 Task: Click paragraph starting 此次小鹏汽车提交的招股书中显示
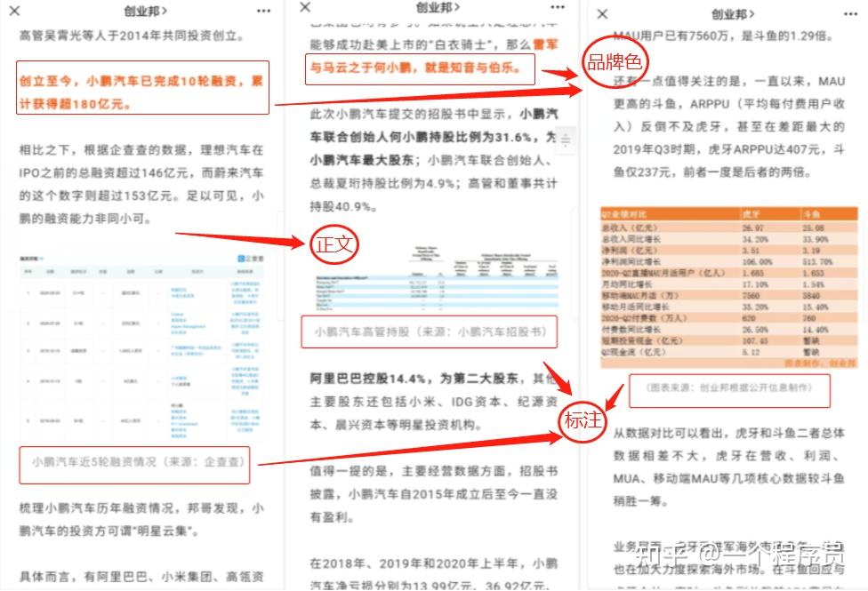coord(433,161)
